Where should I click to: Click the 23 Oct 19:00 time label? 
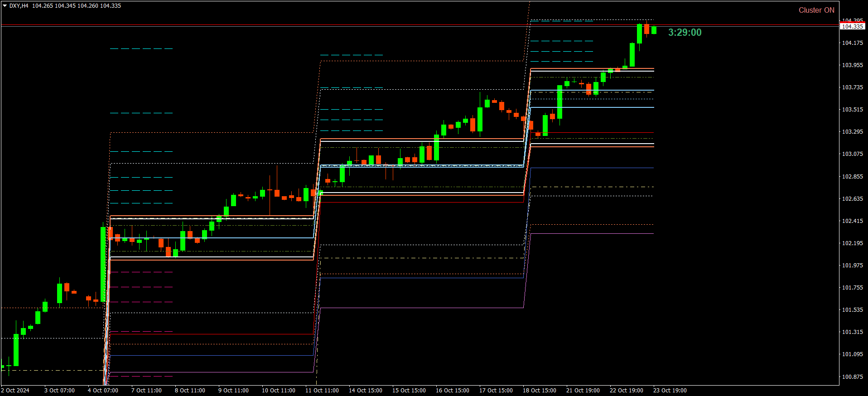pos(670,391)
